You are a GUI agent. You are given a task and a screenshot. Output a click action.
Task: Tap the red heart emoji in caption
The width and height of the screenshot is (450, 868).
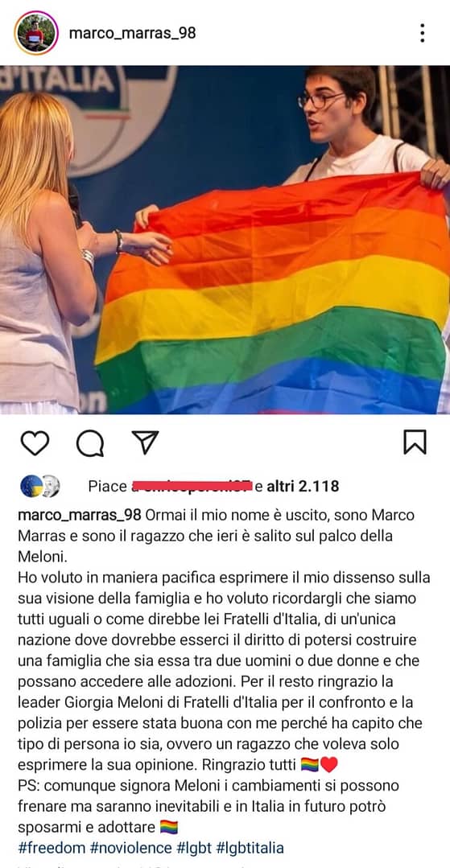coord(329,765)
